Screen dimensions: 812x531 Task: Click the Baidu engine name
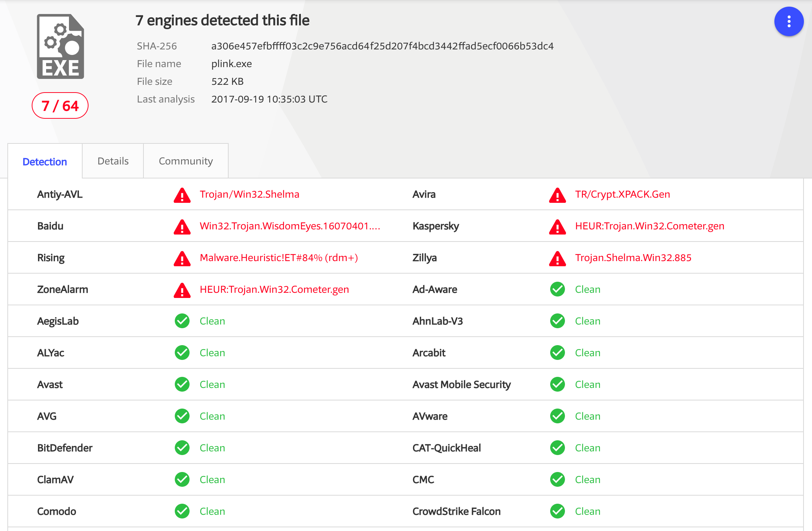point(50,226)
